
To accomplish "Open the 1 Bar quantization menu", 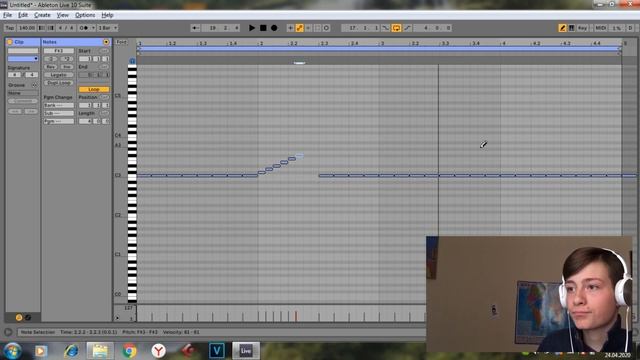I will 108,28.
